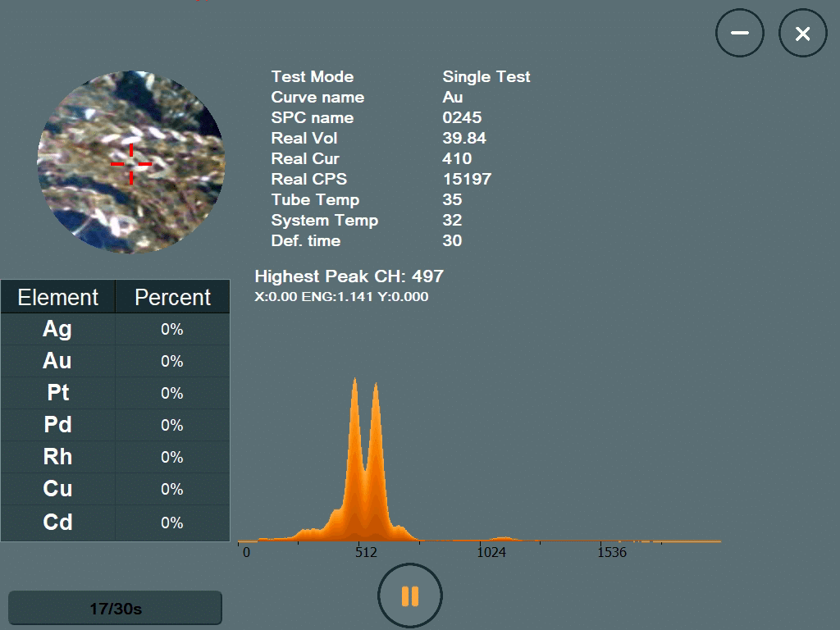Select the Pt element row

pyautogui.click(x=115, y=393)
